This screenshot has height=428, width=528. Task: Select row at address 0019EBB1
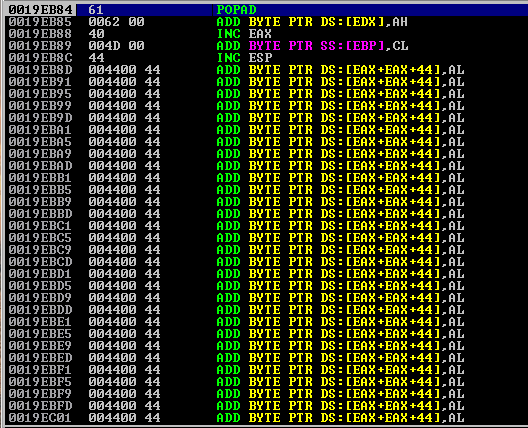[266, 178]
